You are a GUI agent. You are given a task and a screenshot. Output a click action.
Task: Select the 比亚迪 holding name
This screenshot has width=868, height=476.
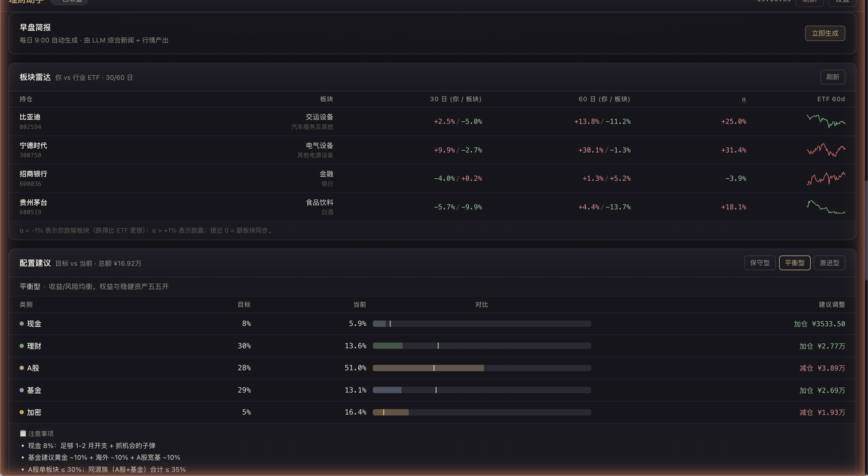coord(30,117)
